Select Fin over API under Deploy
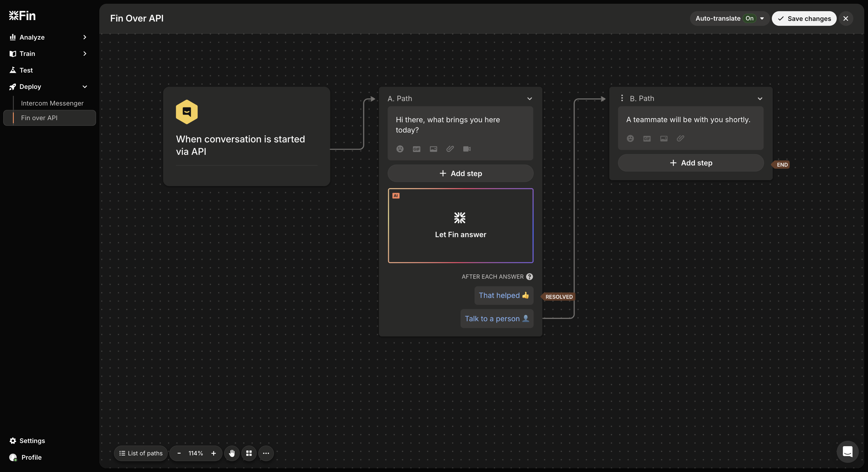This screenshot has height=472, width=868. (50, 118)
